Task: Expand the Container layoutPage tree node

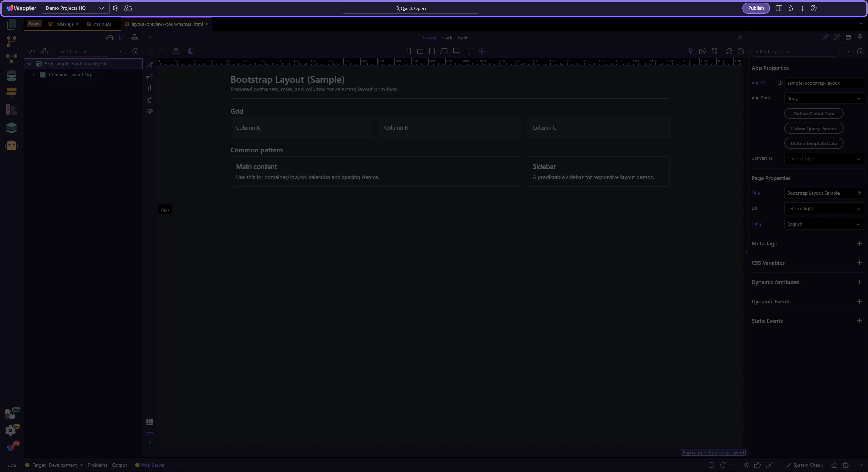Action: [x=34, y=75]
